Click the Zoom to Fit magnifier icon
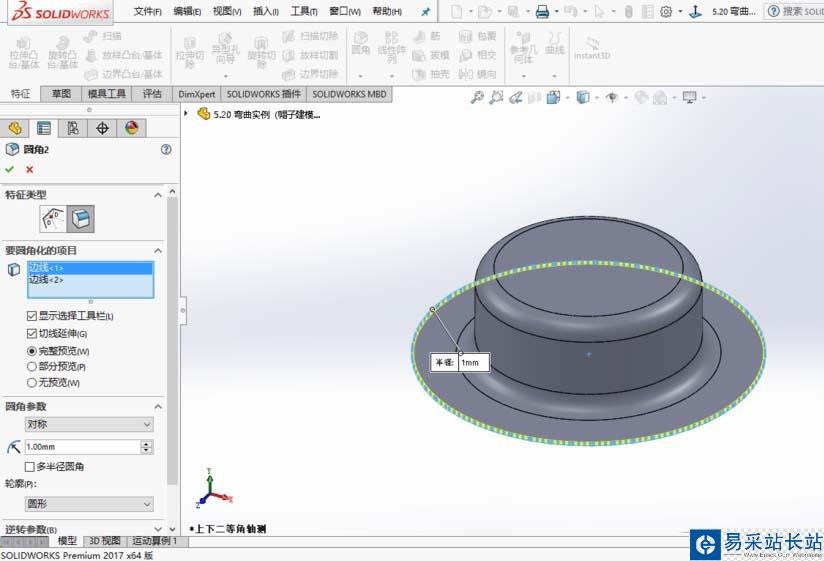824x561 pixels. click(477, 98)
